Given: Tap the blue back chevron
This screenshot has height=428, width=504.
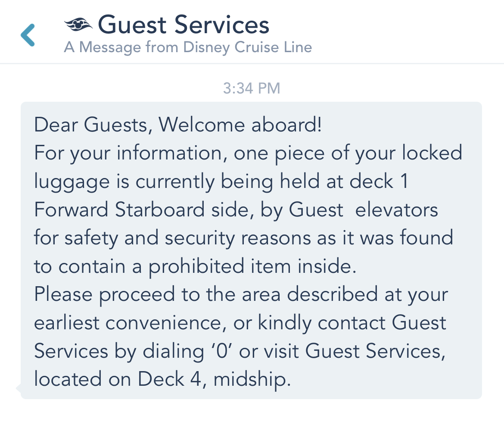Looking at the screenshot, I should pyautogui.click(x=28, y=35).
